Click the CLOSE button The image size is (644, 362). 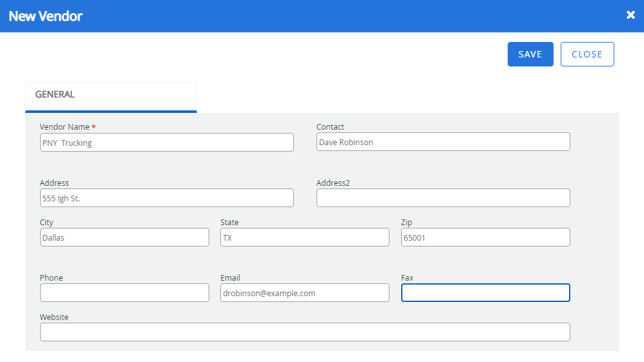tap(587, 54)
